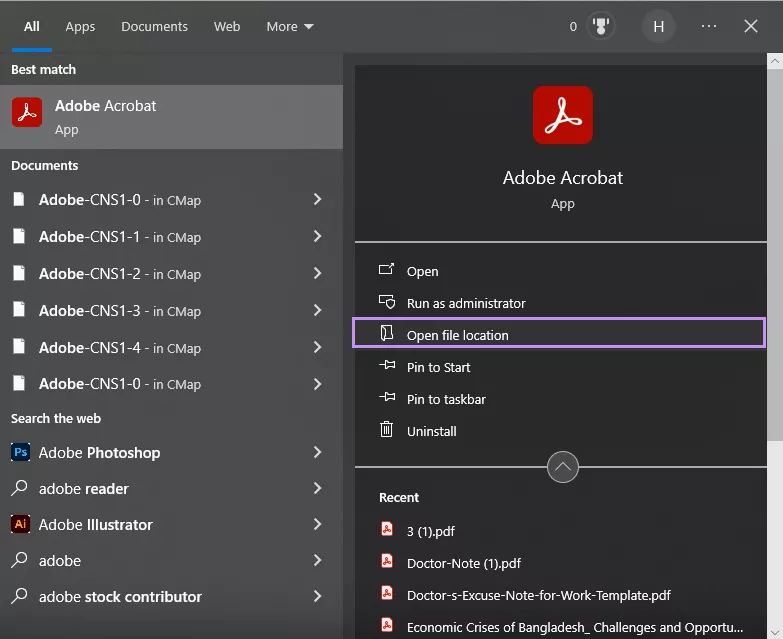Open the three-dot options menu

(709, 27)
